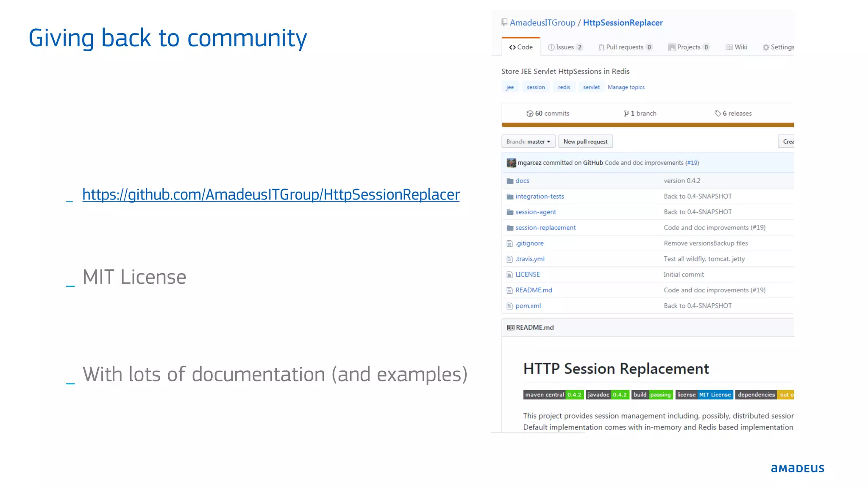Open the HttpSessionReplacer GitHub URL link
The image size is (868, 488).
(271, 195)
